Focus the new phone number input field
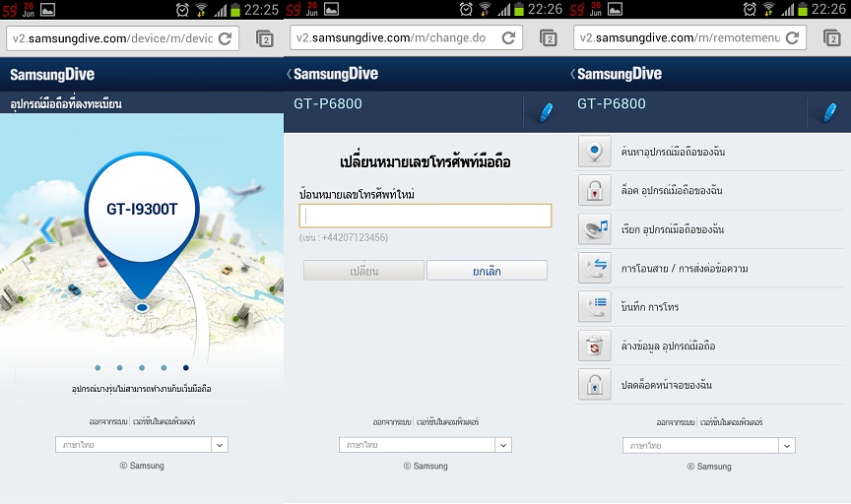The height and width of the screenshot is (504, 851). click(425, 216)
